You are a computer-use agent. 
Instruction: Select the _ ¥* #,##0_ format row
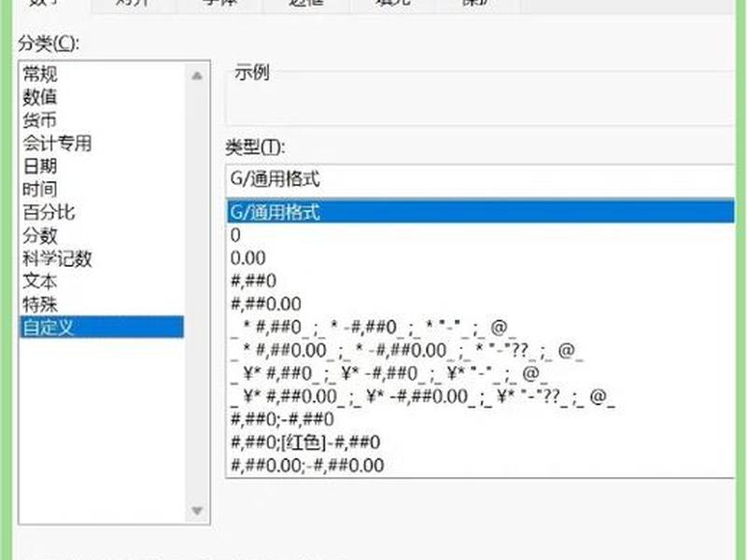[x=481, y=373]
